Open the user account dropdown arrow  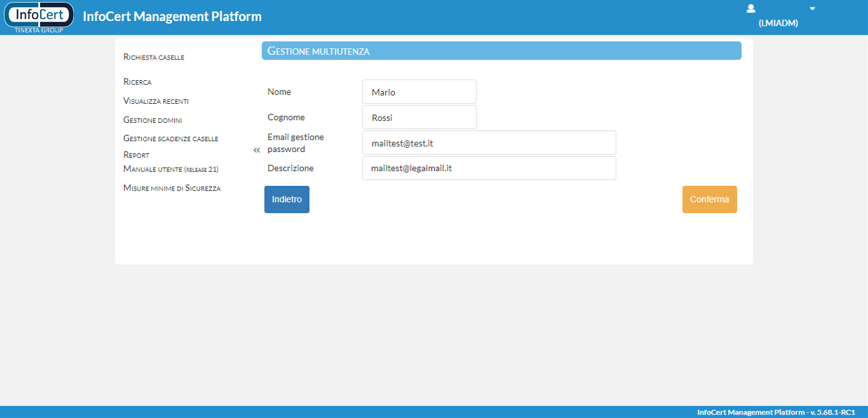pos(812,9)
